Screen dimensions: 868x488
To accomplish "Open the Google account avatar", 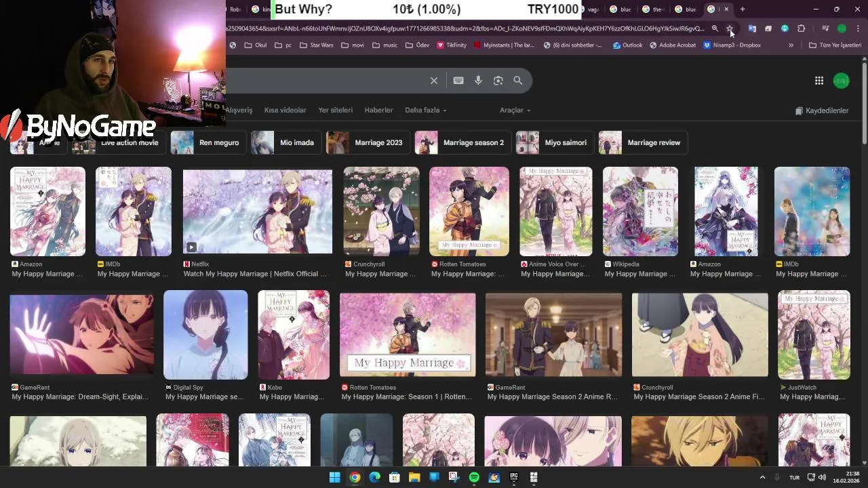I will (x=841, y=81).
